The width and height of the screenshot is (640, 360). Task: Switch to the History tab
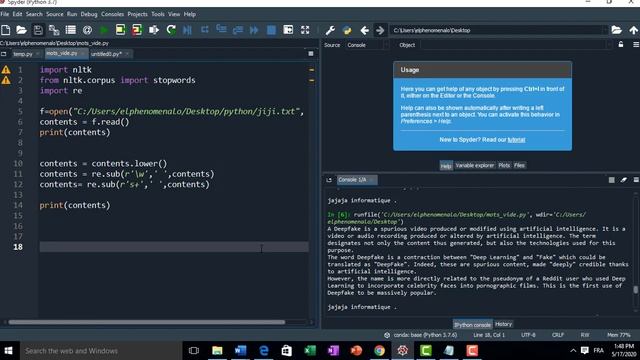coord(503,324)
